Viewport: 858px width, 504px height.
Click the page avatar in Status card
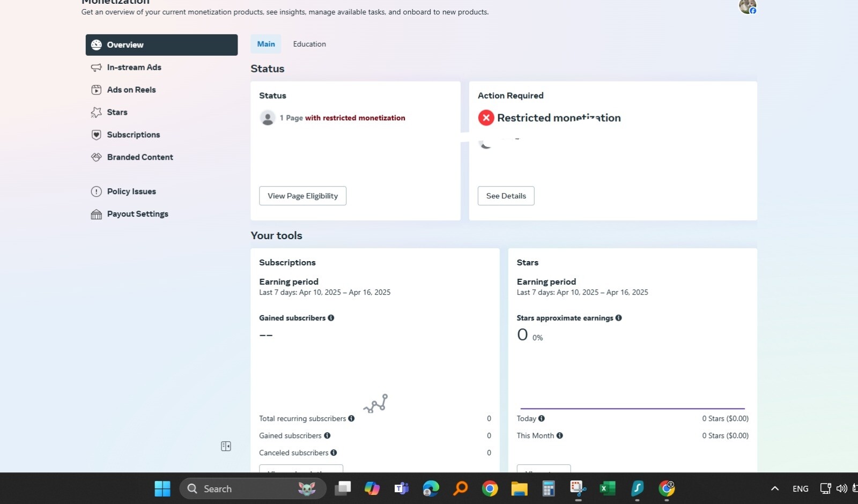pyautogui.click(x=268, y=118)
